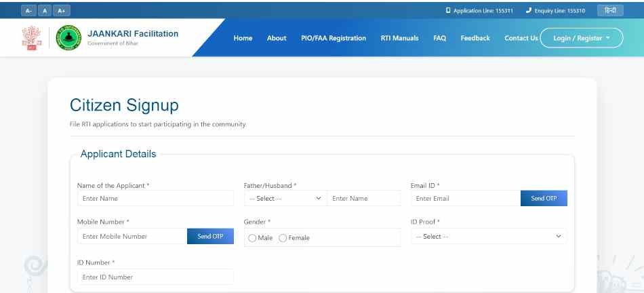Click the green circular RTI logo

(x=68, y=38)
